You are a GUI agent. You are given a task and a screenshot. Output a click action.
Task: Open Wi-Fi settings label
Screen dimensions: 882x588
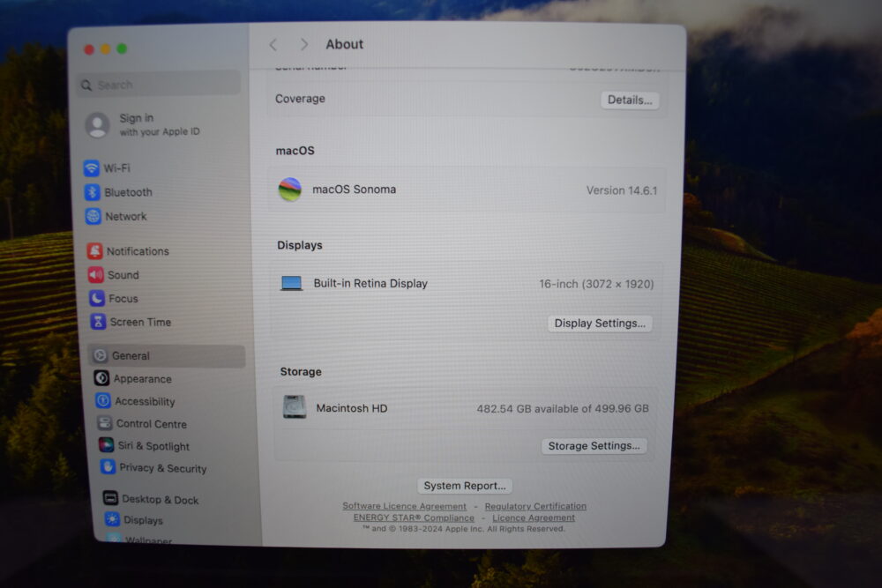[117, 168]
